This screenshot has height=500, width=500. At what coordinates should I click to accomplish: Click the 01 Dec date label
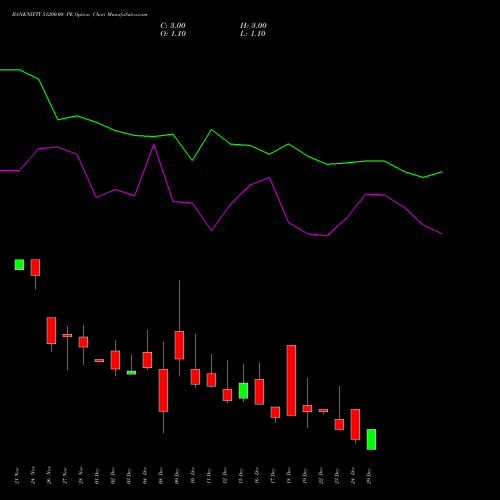97,476
